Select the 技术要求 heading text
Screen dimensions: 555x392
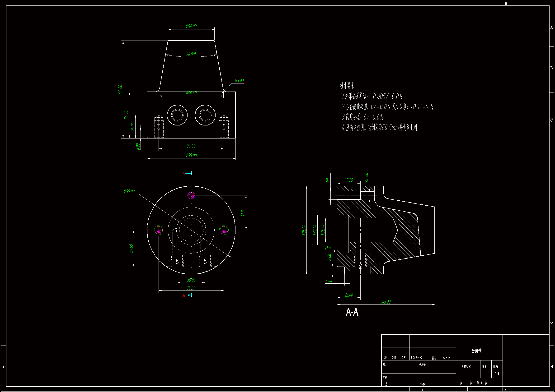click(347, 86)
